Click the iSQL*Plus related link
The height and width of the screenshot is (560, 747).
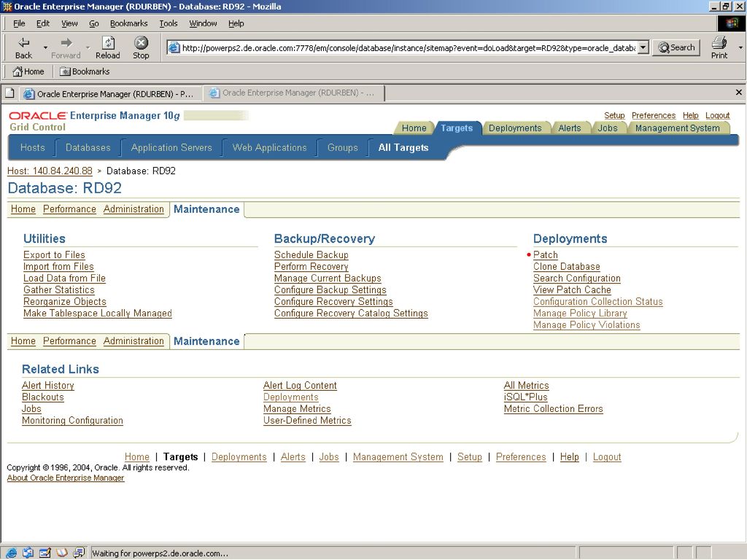525,397
